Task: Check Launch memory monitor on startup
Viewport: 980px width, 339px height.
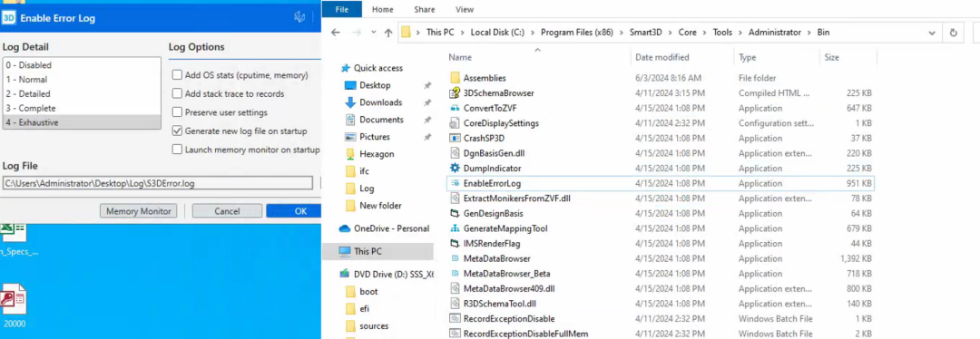Action: click(177, 150)
